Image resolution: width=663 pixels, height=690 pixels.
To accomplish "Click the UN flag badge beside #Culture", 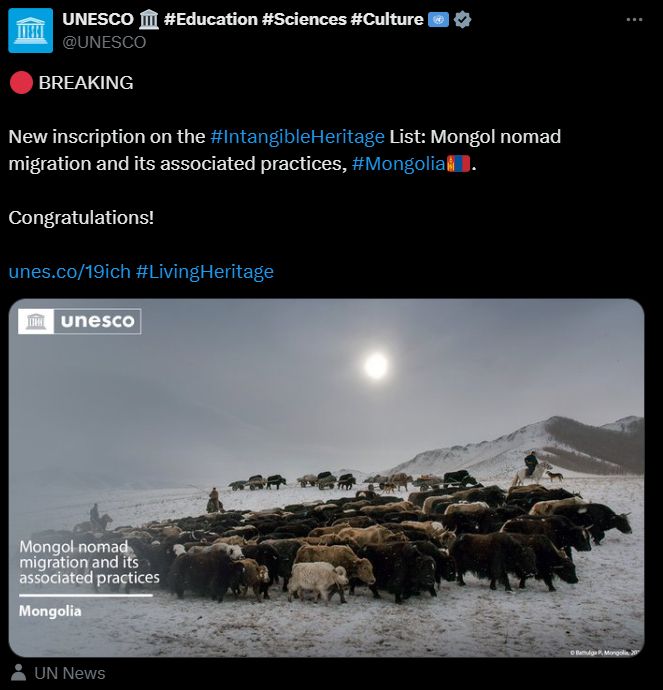I will 438,20.
